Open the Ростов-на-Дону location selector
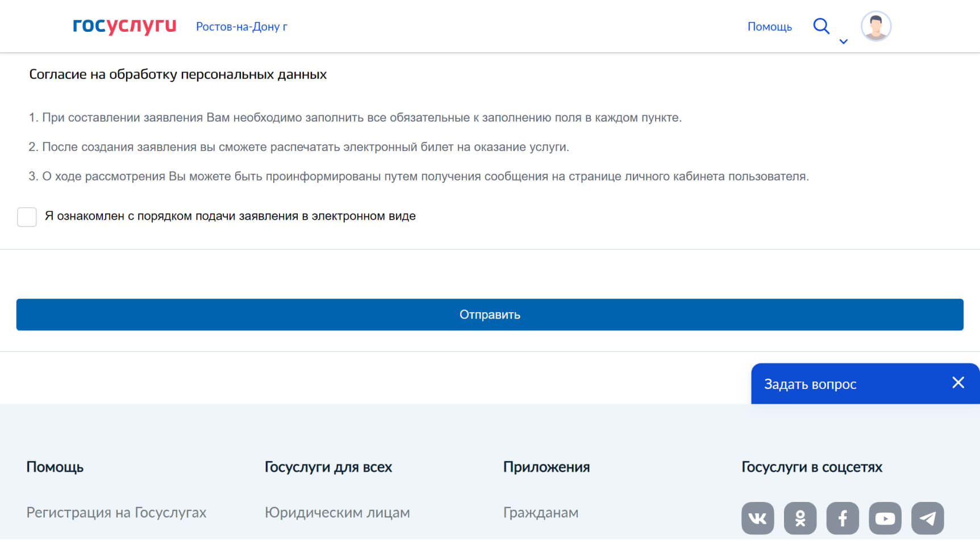Screen dimensions: 980x540 (241, 26)
